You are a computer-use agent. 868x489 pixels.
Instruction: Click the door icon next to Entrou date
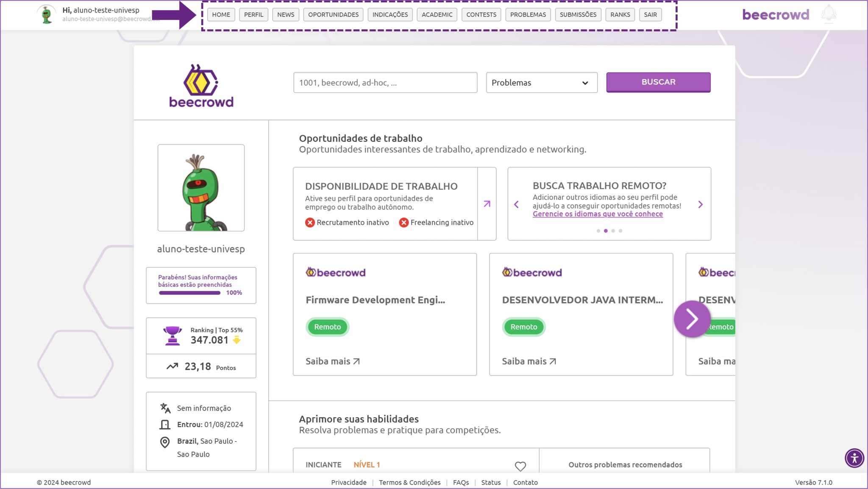click(x=165, y=425)
